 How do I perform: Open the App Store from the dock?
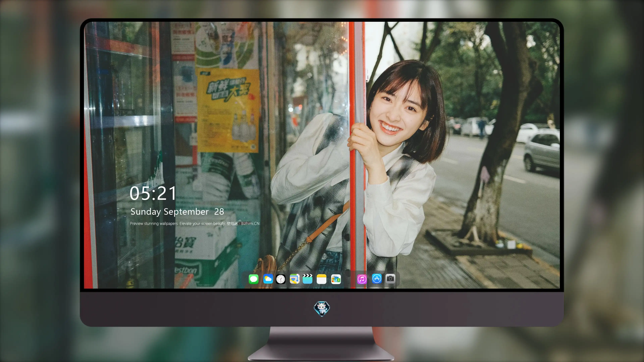pyautogui.click(x=377, y=279)
